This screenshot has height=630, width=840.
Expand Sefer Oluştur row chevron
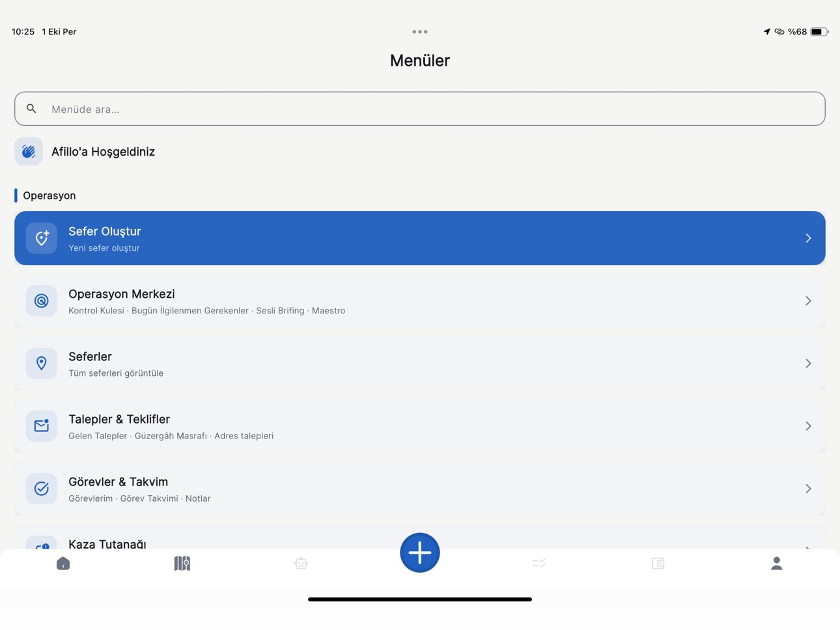coord(808,238)
